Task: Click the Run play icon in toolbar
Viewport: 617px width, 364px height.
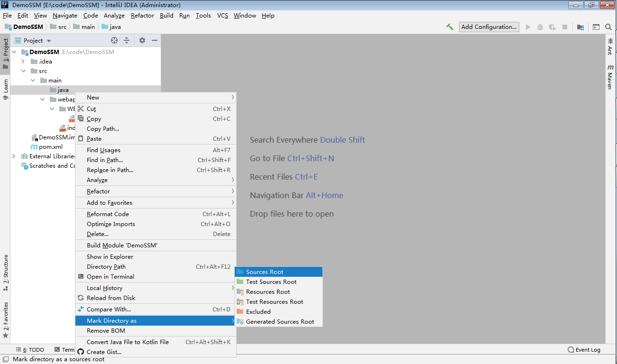Action: [x=528, y=27]
